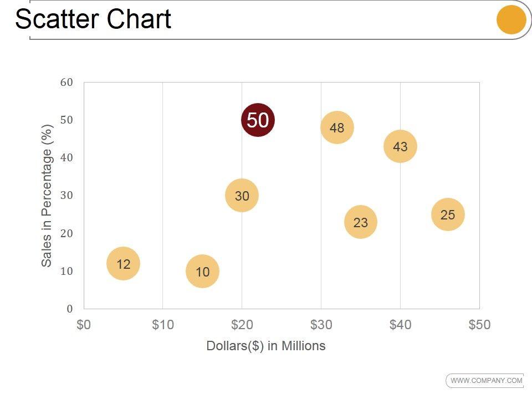The width and height of the screenshot is (532, 399).
Task: Click the $0 x-axis label
Action: coord(84,325)
